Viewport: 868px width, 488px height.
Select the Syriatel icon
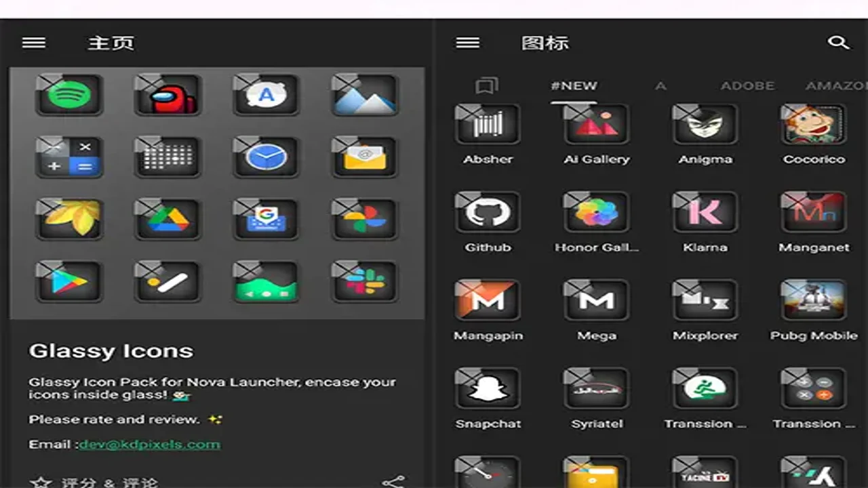click(x=597, y=388)
